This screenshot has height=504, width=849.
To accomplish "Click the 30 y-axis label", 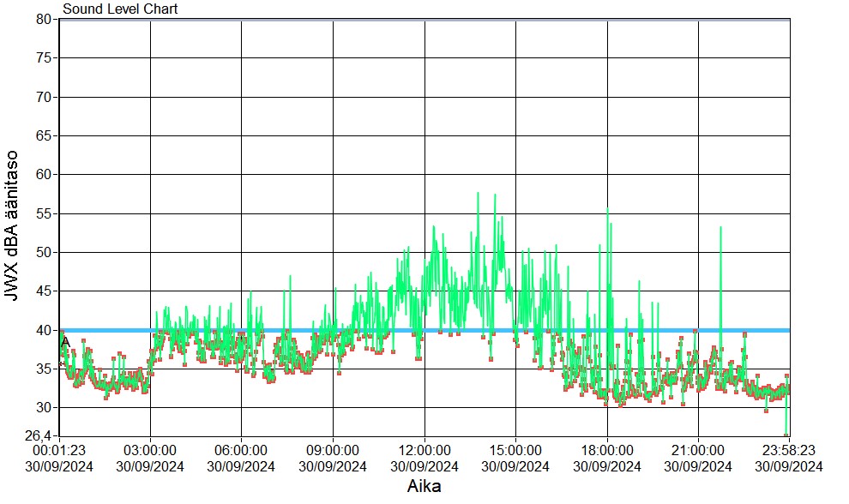I will coord(44,408).
